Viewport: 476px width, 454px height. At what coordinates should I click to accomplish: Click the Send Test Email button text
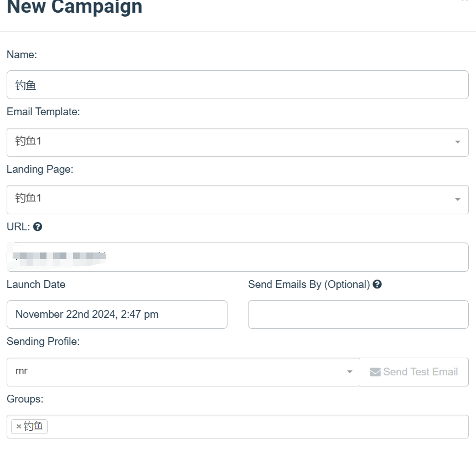coord(421,372)
